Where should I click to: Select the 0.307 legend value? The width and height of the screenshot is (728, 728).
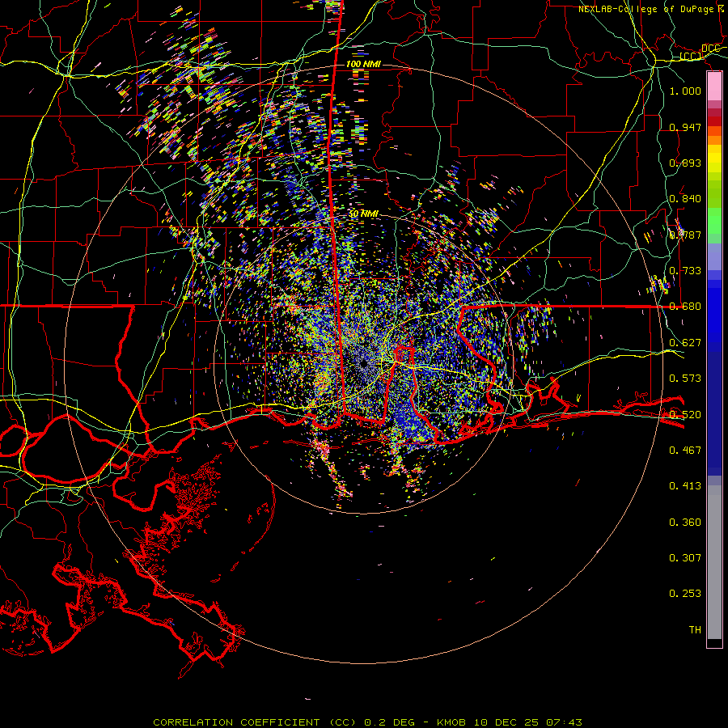685,558
